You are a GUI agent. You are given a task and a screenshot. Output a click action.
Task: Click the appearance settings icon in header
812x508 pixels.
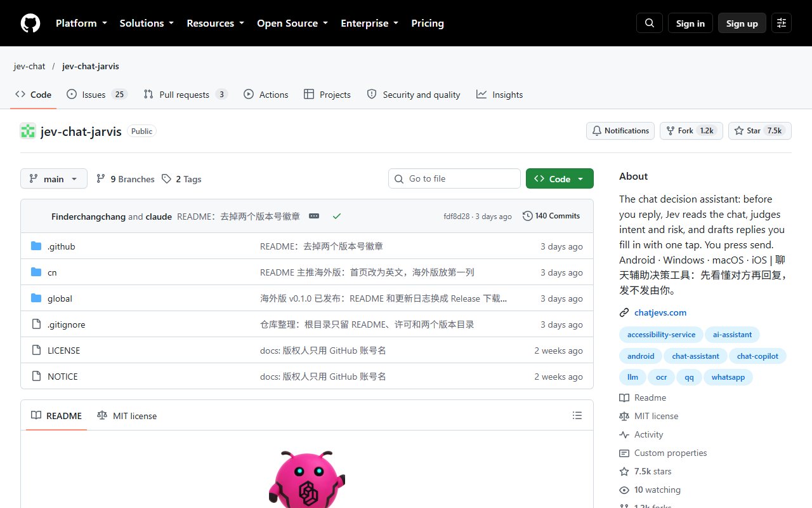[x=782, y=23]
